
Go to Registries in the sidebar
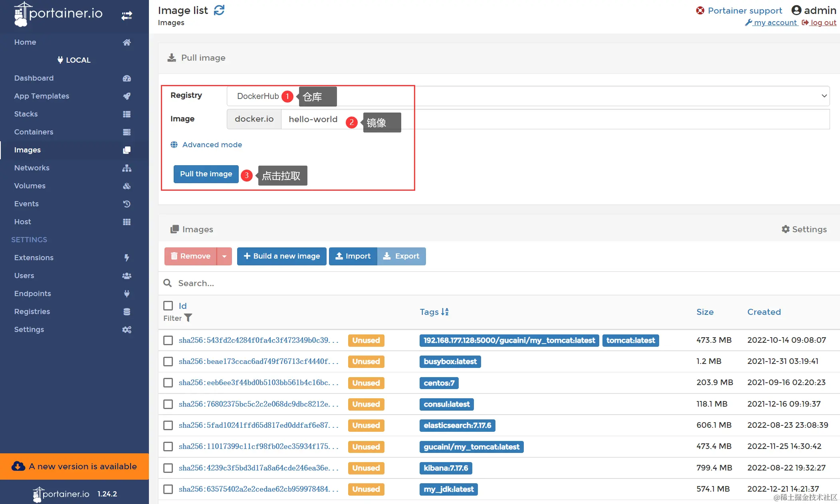click(x=32, y=312)
